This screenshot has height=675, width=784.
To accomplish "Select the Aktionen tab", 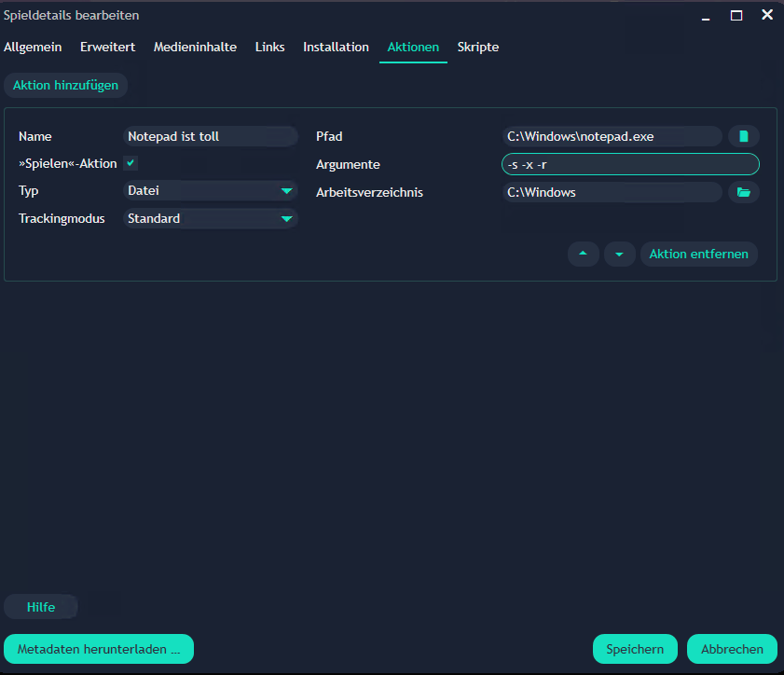I will 413,47.
